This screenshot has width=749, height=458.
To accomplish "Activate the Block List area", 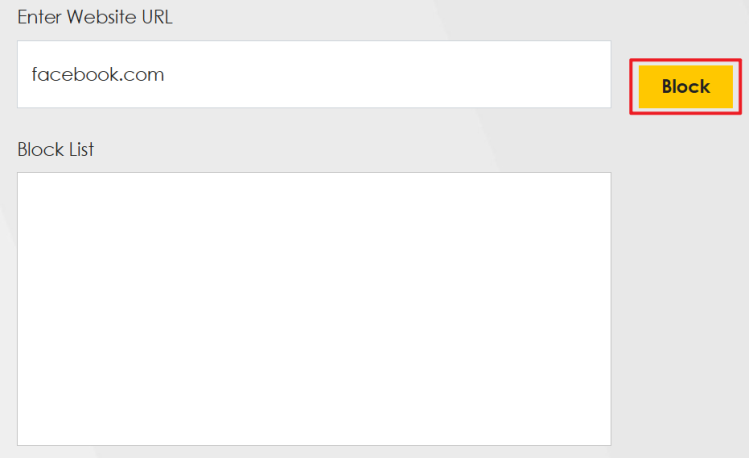I will click(x=314, y=308).
